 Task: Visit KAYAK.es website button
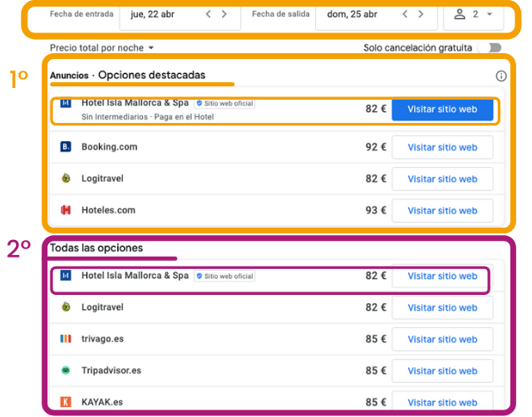pos(442,402)
